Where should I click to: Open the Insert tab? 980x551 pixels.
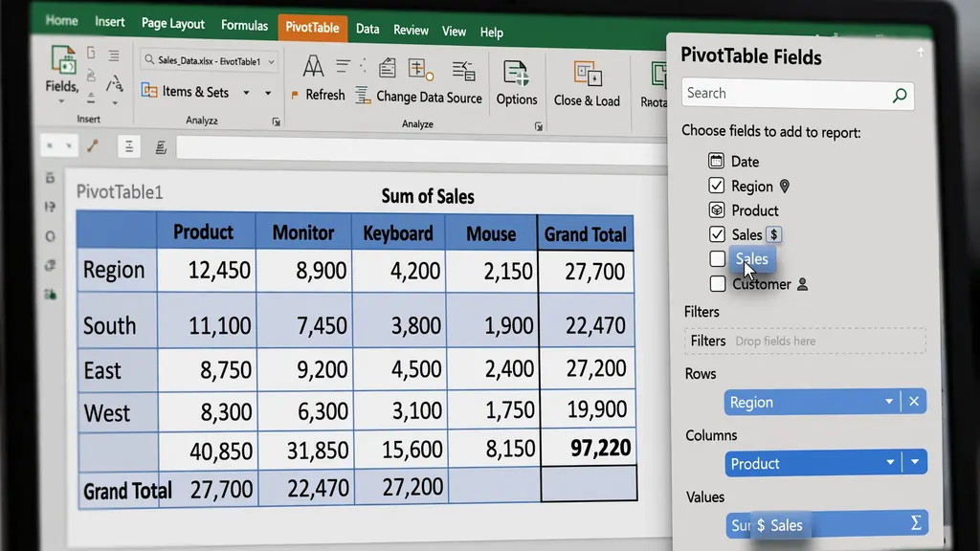(x=109, y=22)
